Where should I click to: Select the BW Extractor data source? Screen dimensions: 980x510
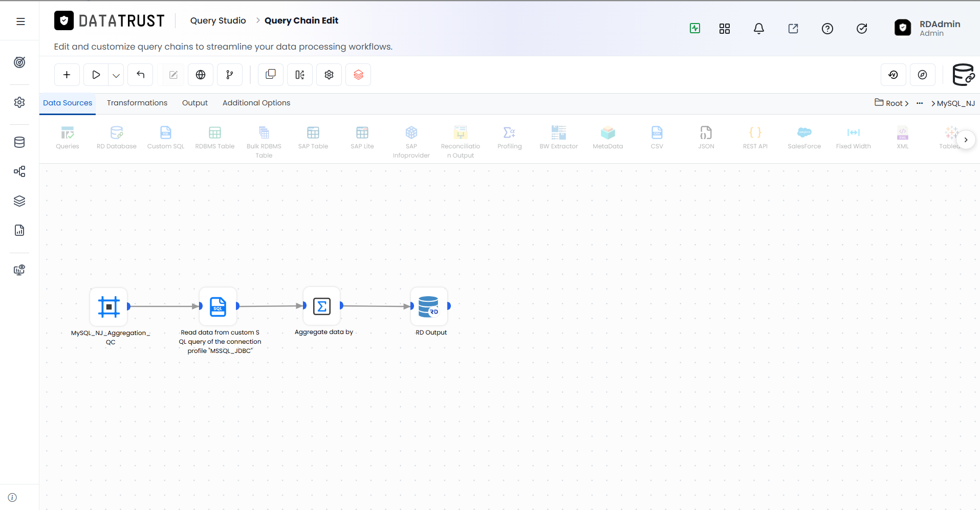559,138
